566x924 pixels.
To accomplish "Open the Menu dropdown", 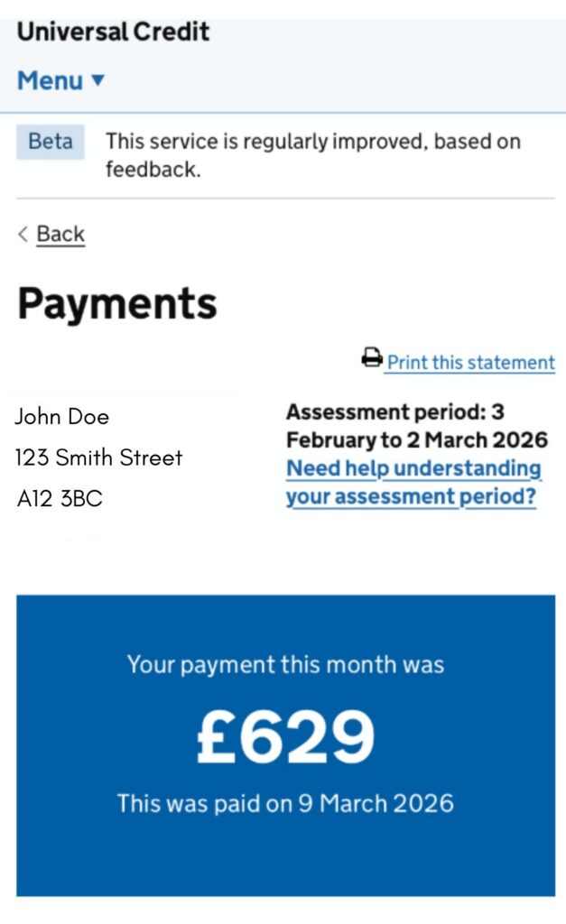I will [60, 80].
